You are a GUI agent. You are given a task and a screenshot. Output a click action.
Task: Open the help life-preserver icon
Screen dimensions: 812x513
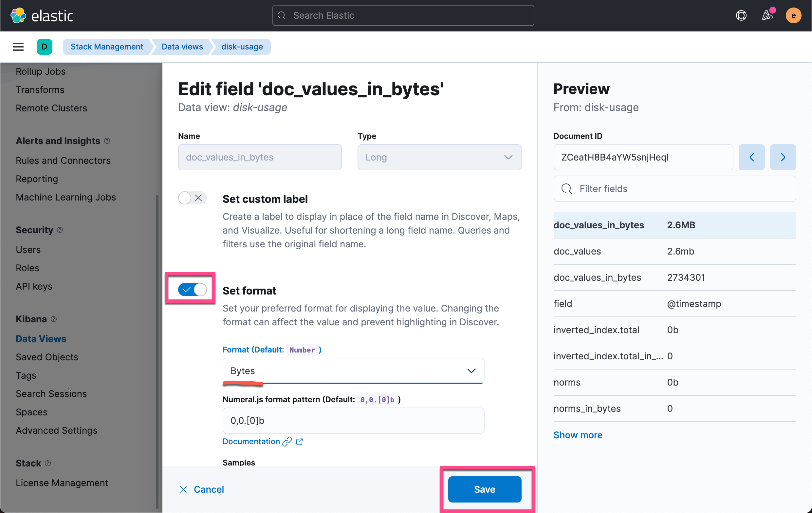click(741, 15)
